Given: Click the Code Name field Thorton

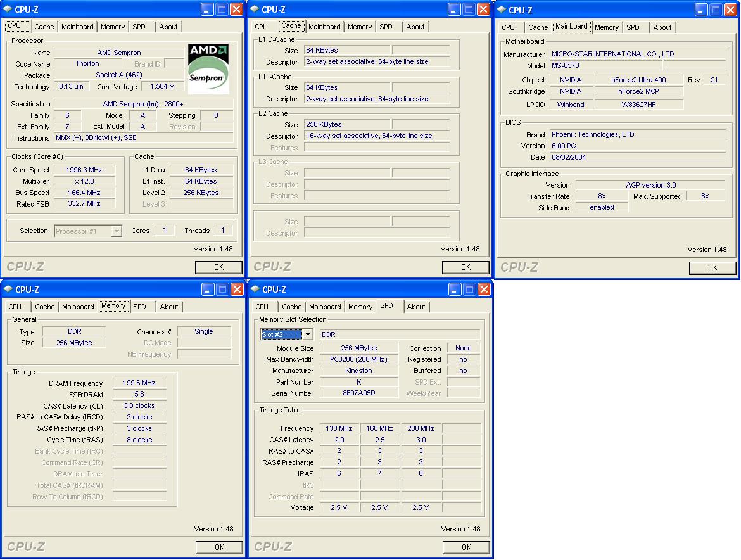Looking at the screenshot, I should point(87,64).
